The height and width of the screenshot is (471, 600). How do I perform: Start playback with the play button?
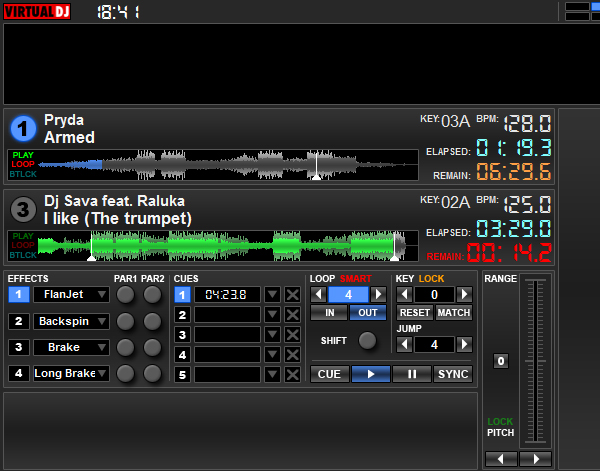[x=371, y=374]
